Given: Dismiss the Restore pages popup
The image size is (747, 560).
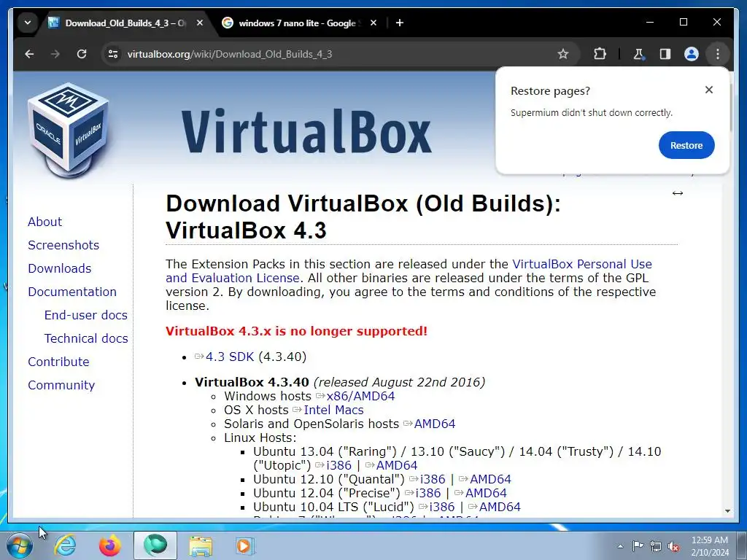Looking at the screenshot, I should coord(709,90).
